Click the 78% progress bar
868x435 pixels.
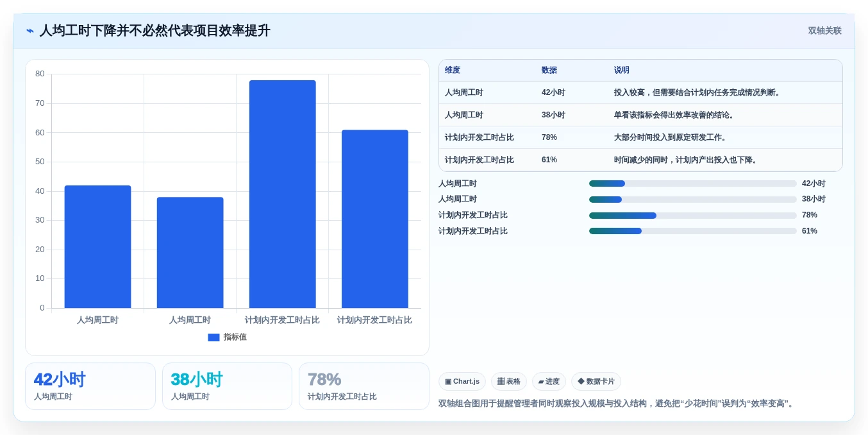click(x=692, y=216)
